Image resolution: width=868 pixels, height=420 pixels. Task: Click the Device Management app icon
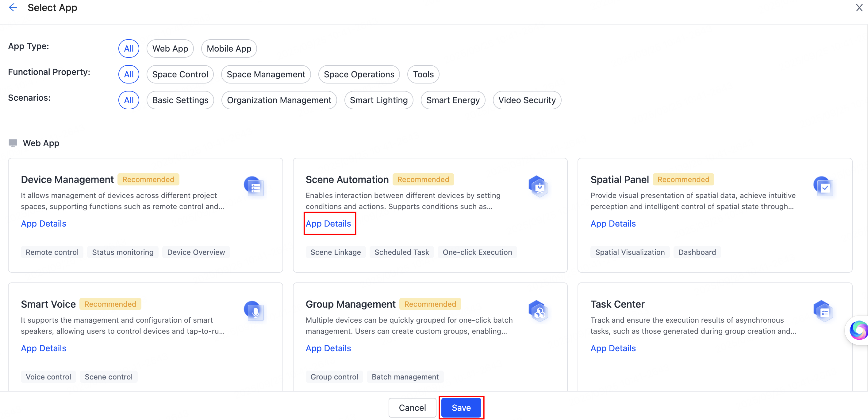coord(255,187)
